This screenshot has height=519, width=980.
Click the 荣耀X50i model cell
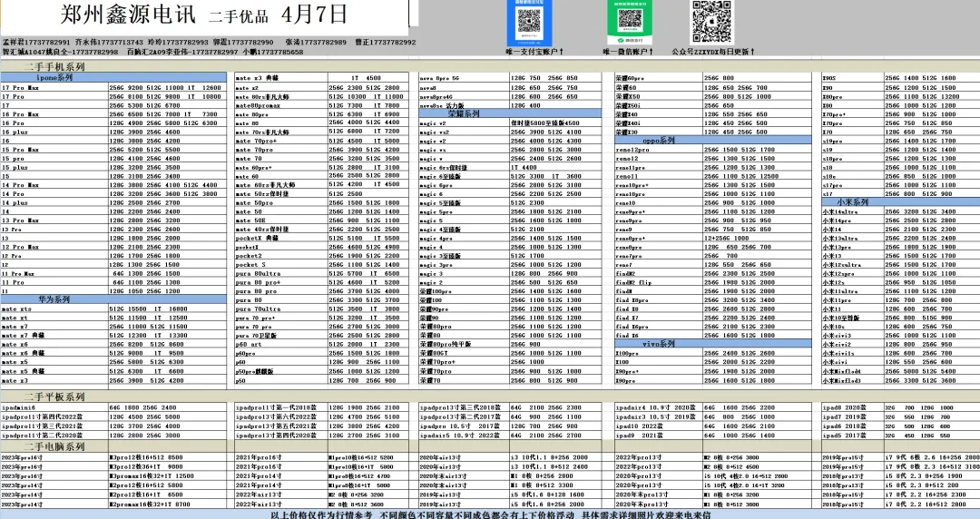click(659, 105)
